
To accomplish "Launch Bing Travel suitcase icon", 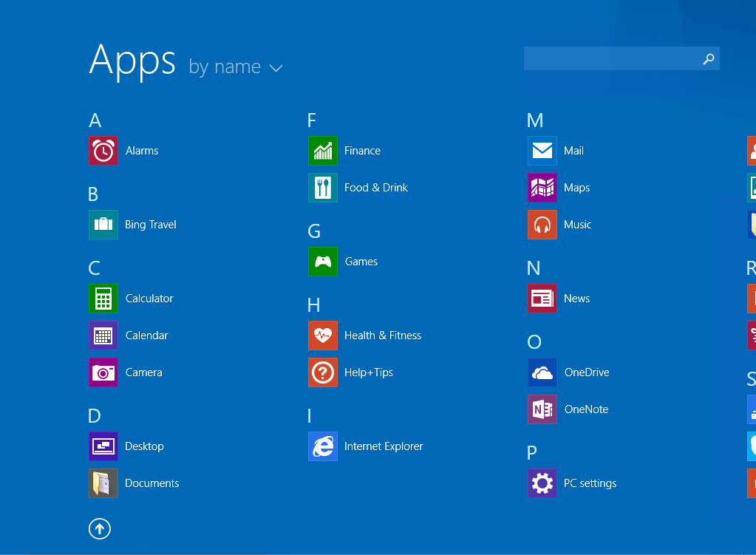I will pos(103,225).
